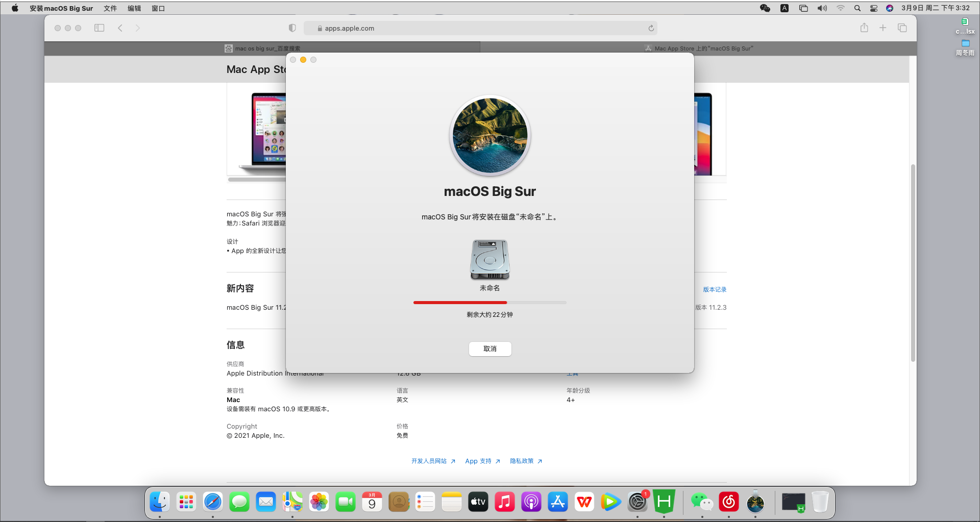The height and width of the screenshot is (522, 980).
Task: Open Photos from the Dock
Action: coord(319,502)
